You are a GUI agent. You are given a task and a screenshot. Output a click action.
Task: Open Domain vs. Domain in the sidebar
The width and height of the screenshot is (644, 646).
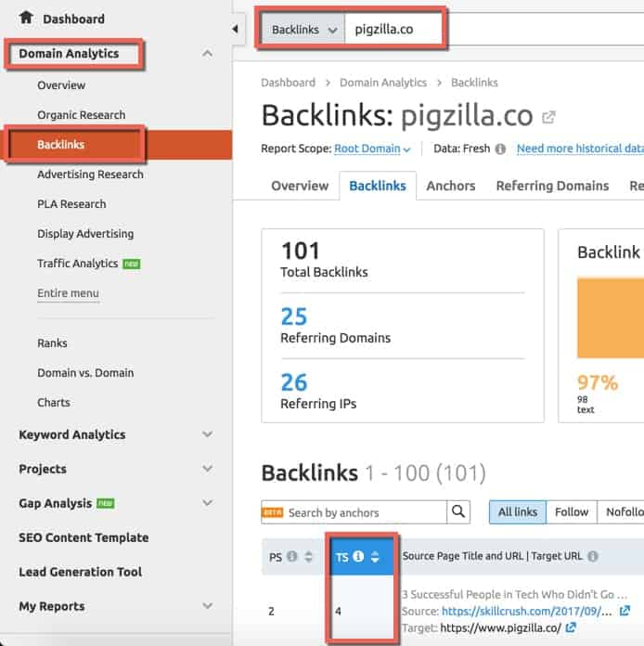(x=85, y=373)
